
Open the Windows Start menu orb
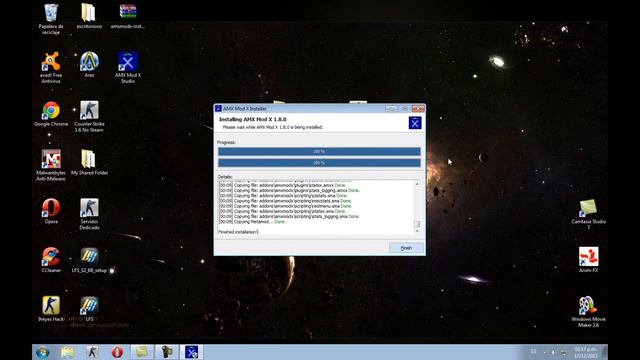[x=42, y=352]
